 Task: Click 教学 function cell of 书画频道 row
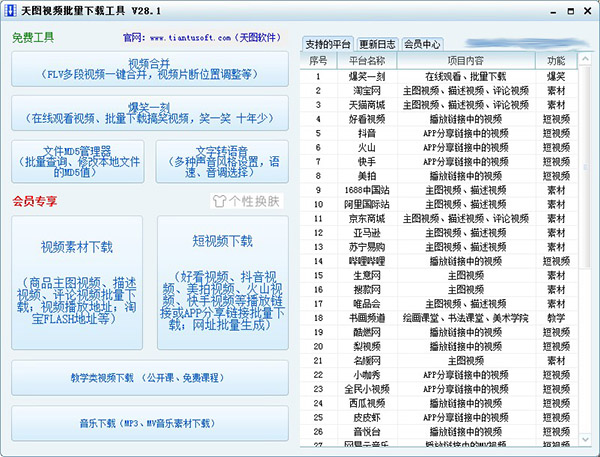(556, 318)
